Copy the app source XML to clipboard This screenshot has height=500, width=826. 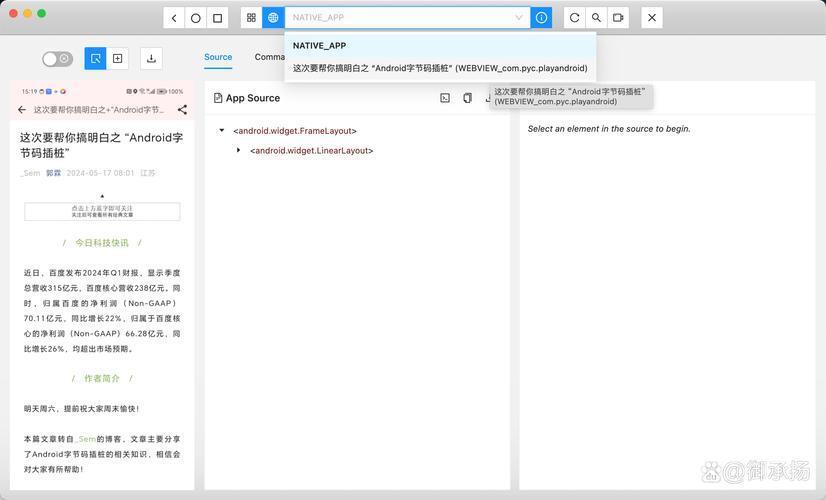tap(467, 98)
